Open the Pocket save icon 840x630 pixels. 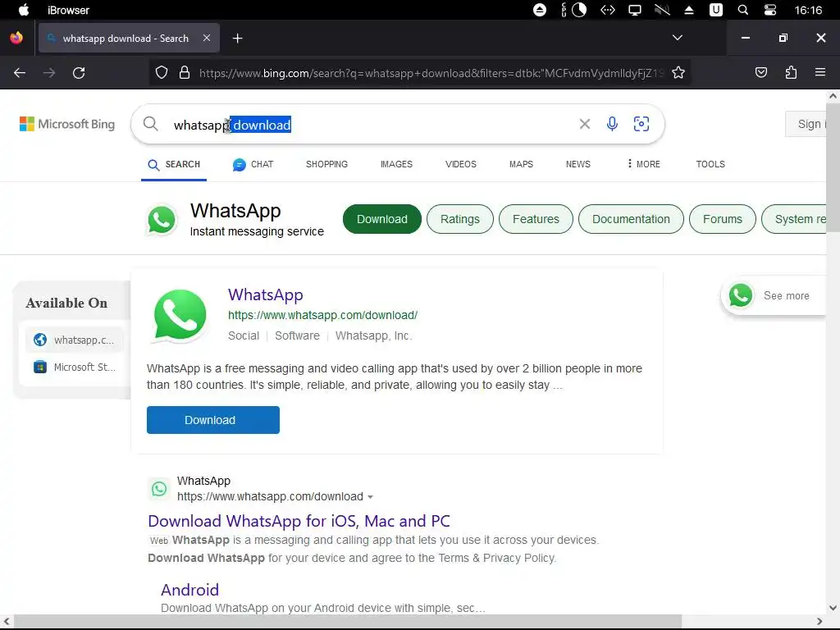point(760,72)
